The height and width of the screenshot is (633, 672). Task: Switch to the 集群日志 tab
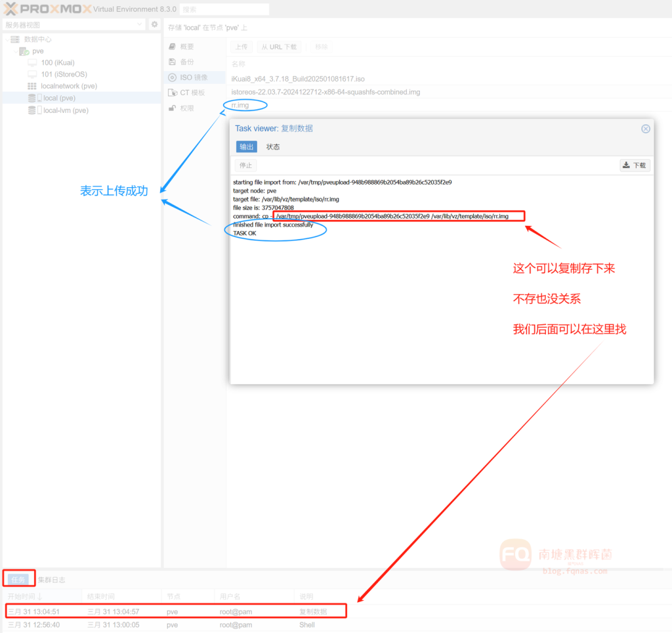[51, 580]
